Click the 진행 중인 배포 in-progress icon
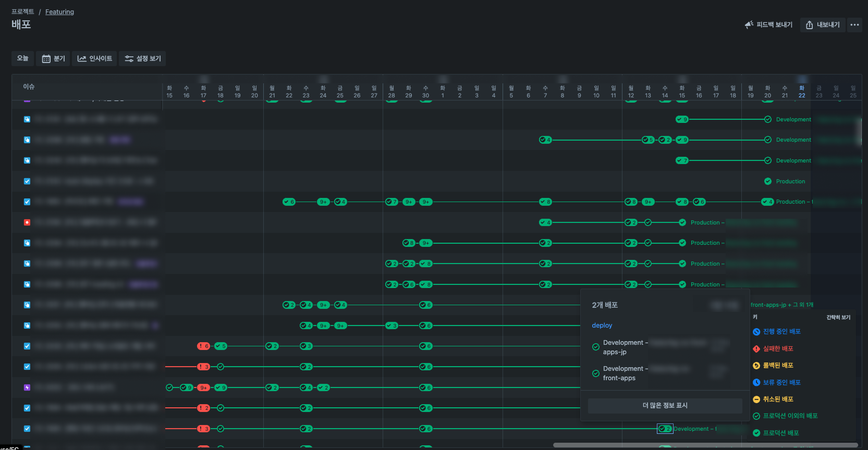 [756, 332]
